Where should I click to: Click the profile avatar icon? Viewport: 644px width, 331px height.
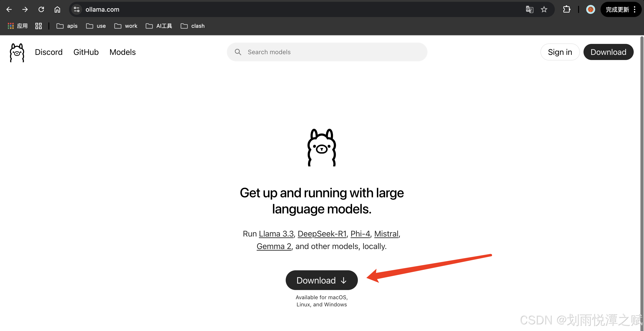(x=590, y=9)
